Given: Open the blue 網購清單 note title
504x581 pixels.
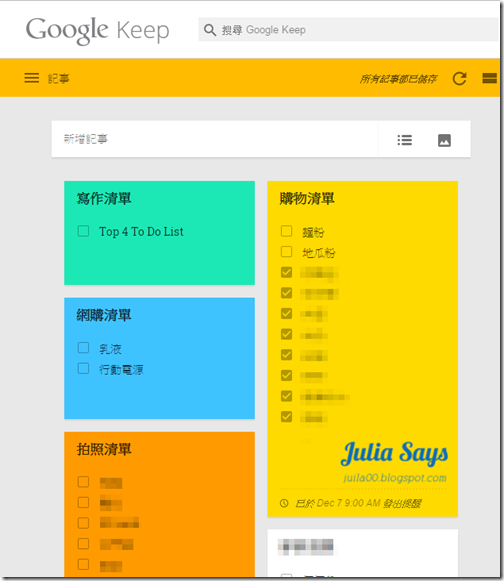Looking at the screenshot, I should (x=104, y=315).
